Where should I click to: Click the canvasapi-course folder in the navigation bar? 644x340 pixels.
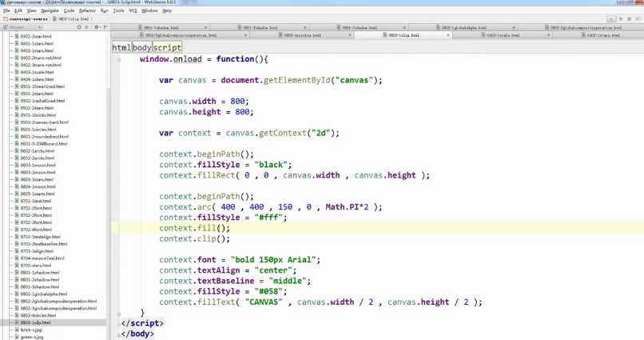click(x=26, y=19)
